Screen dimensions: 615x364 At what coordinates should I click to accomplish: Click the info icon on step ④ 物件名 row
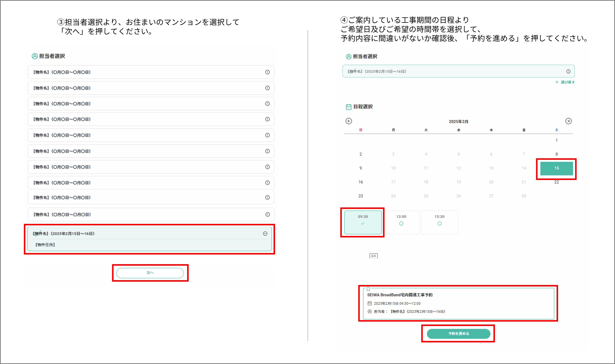(568, 71)
